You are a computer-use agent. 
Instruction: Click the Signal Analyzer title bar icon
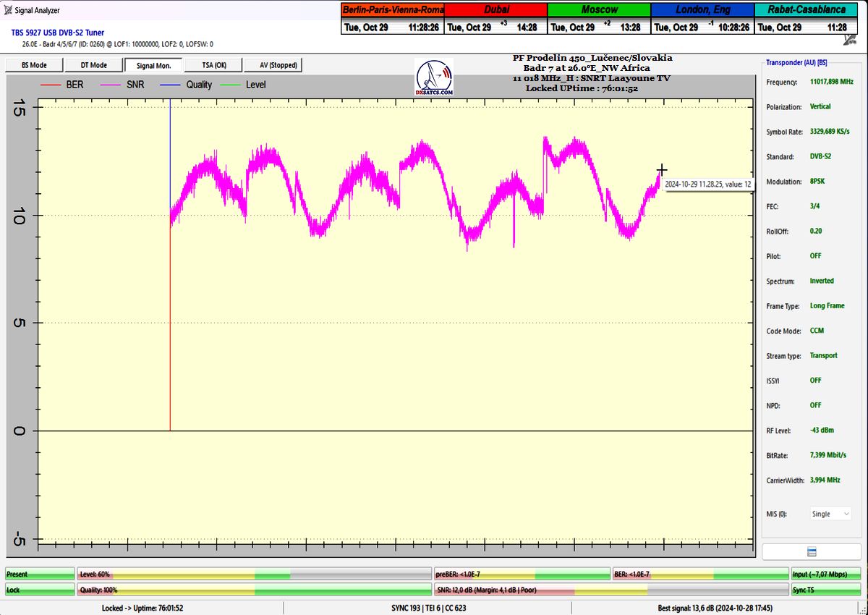coord(7,10)
